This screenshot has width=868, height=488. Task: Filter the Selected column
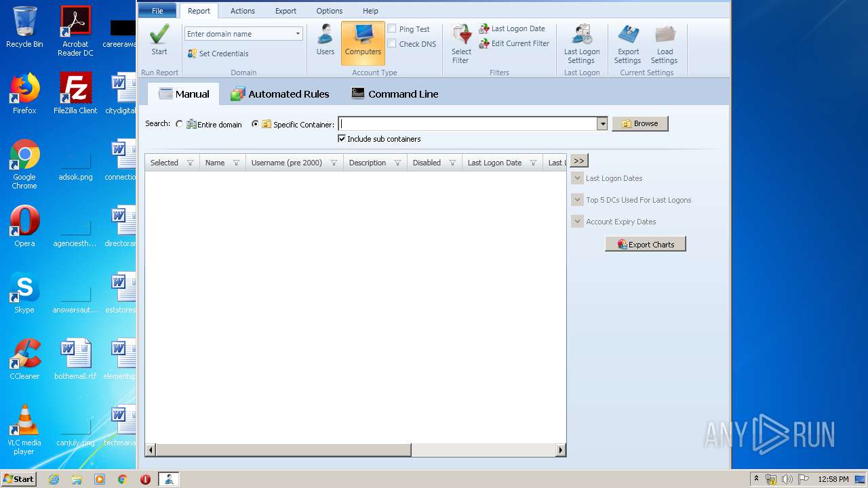(x=190, y=163)
